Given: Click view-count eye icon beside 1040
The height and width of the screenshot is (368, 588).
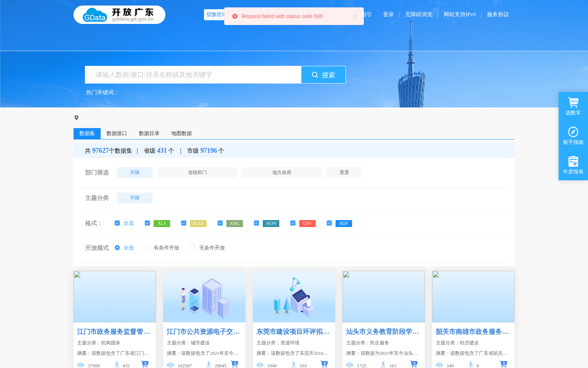Looking at the screenshot, I should click(x=260, y=365).
